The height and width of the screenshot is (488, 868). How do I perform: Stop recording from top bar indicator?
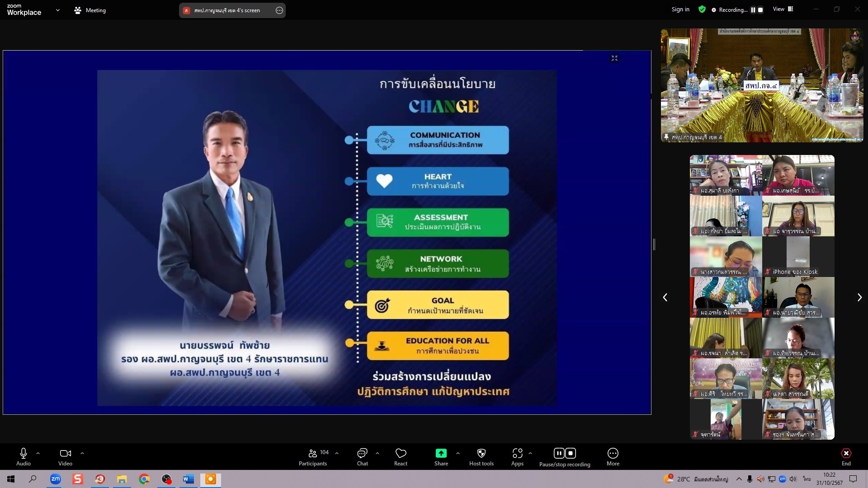click(x=760, y=9)
